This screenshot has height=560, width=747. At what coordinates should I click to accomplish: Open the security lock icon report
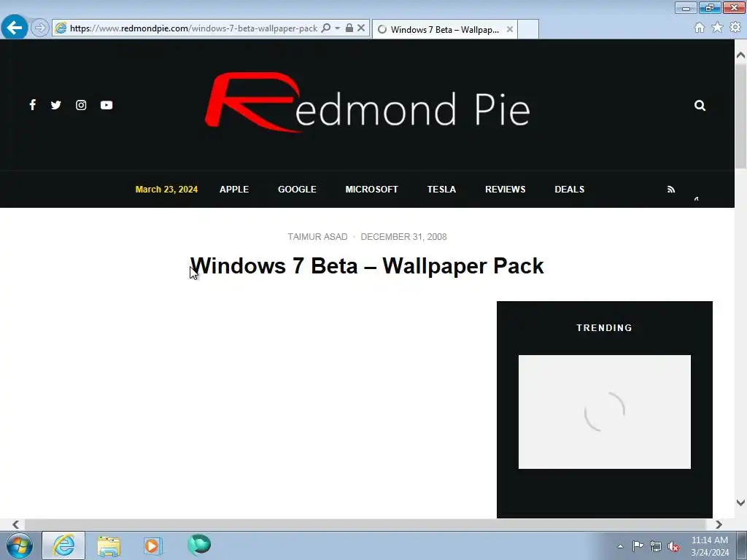coord(349,28)
